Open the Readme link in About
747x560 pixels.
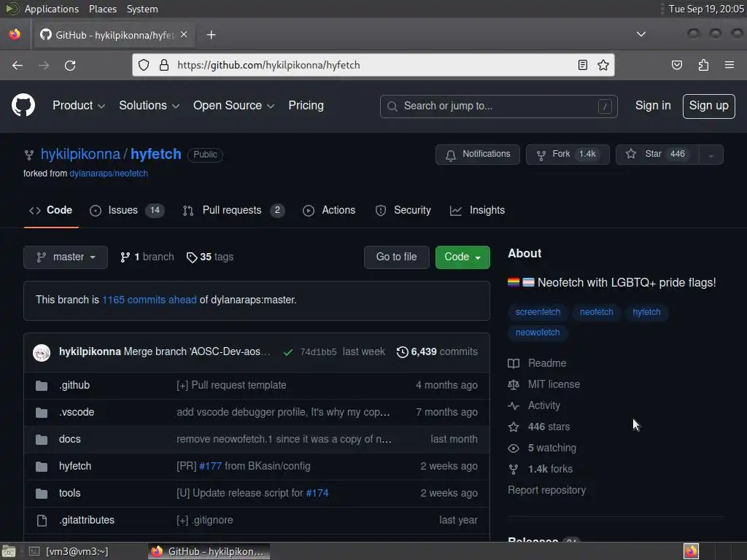tap(537, 363)
